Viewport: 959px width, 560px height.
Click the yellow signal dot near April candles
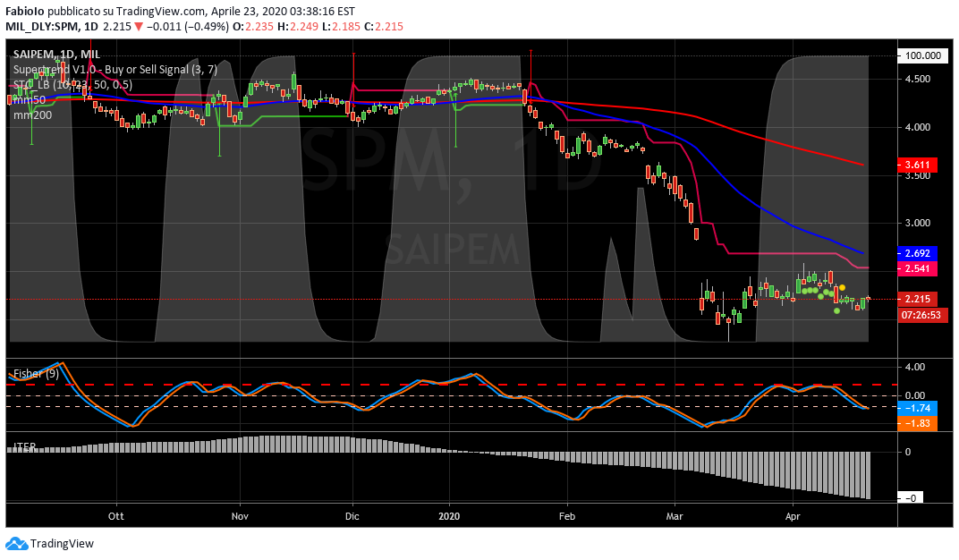coord(842,286)
